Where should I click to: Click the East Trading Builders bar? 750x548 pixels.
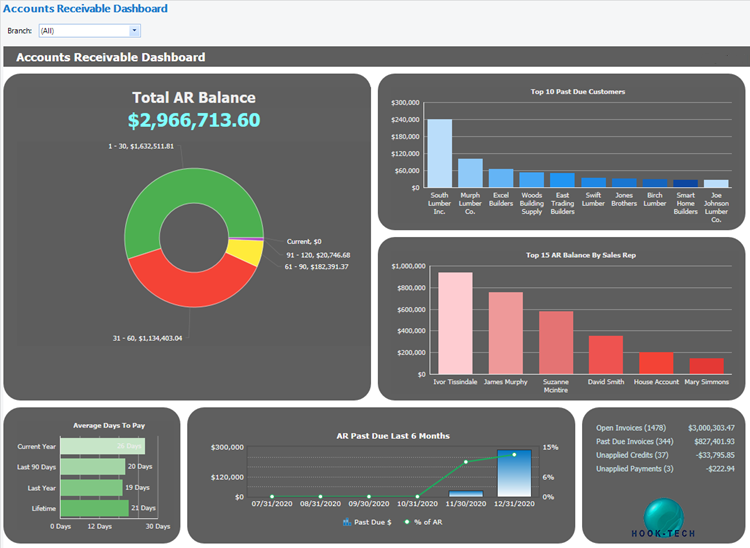(x=562, y=180)
